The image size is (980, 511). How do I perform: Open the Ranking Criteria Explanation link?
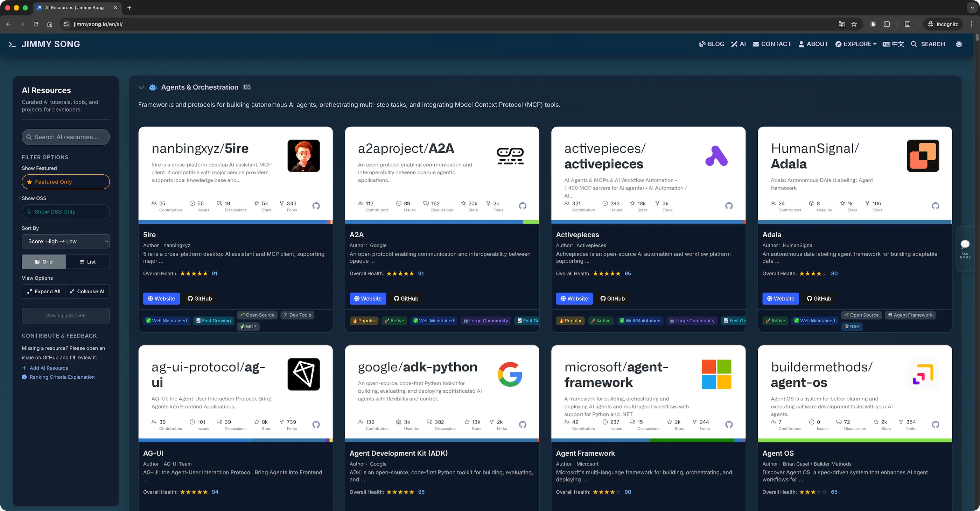pyautogui.click(x=62, y=377)
